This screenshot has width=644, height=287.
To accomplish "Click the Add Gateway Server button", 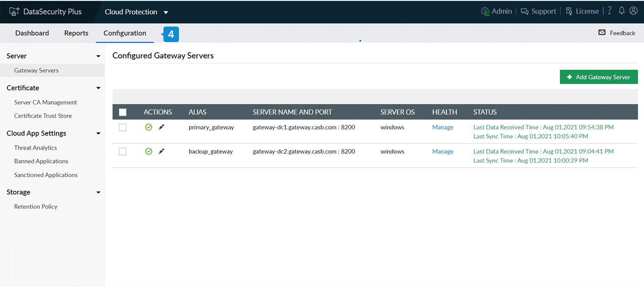I will click(x=598, y=77).
